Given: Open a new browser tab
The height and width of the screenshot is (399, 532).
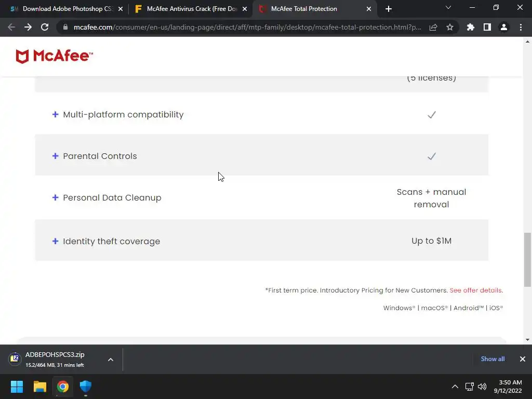Looking at the screenshot, I should tap(389, 9).
